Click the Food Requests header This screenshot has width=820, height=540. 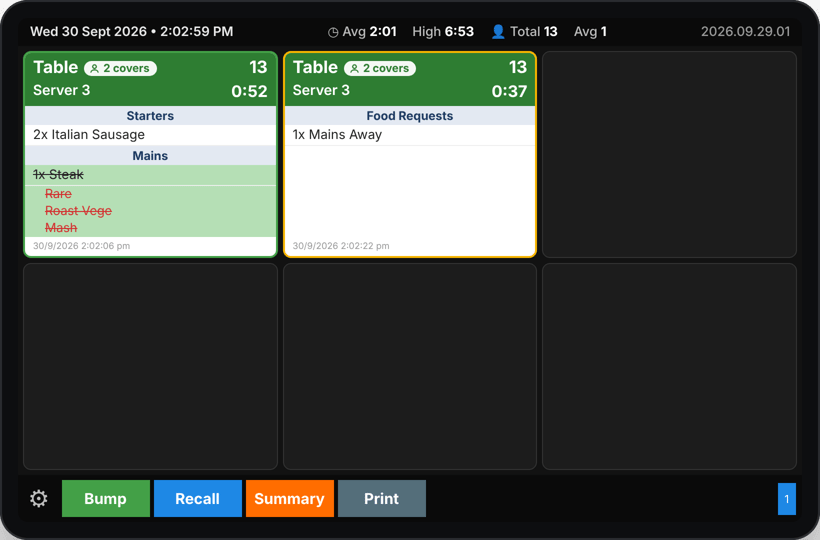pyautogui.click(x=410, y=116)
